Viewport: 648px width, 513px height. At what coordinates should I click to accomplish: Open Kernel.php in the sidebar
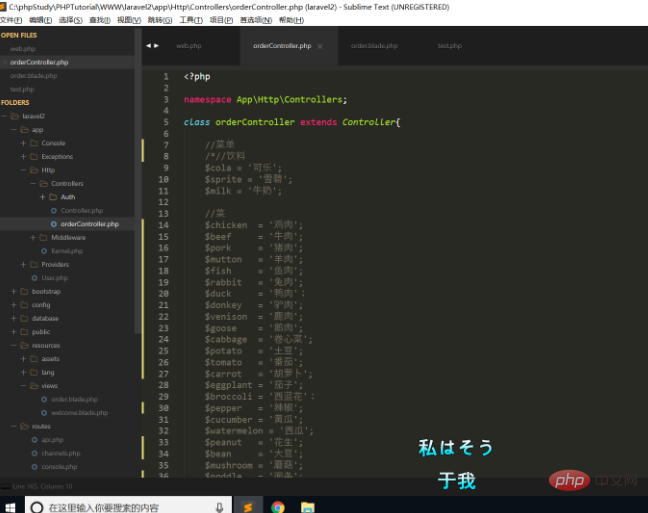[x=67, y=251]
